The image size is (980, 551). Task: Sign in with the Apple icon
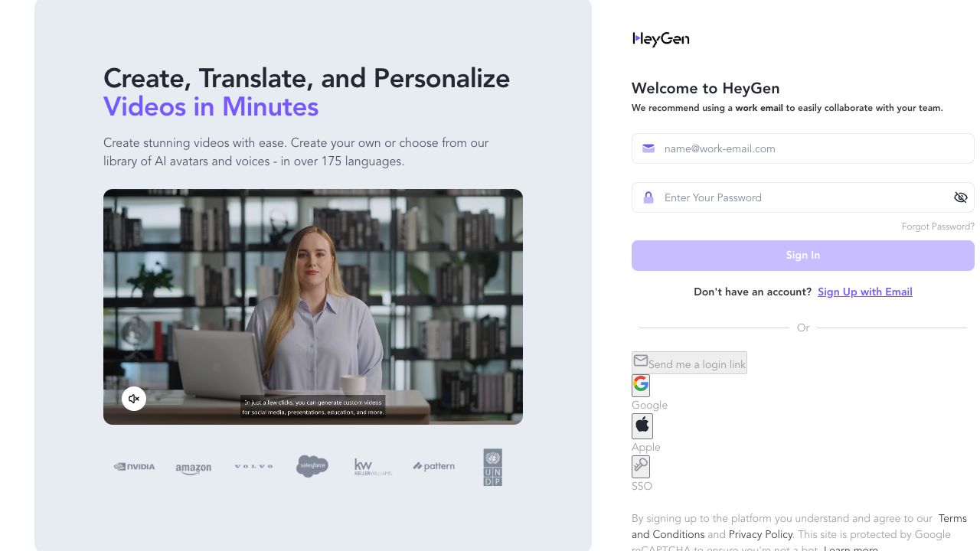tap(642, 425)
